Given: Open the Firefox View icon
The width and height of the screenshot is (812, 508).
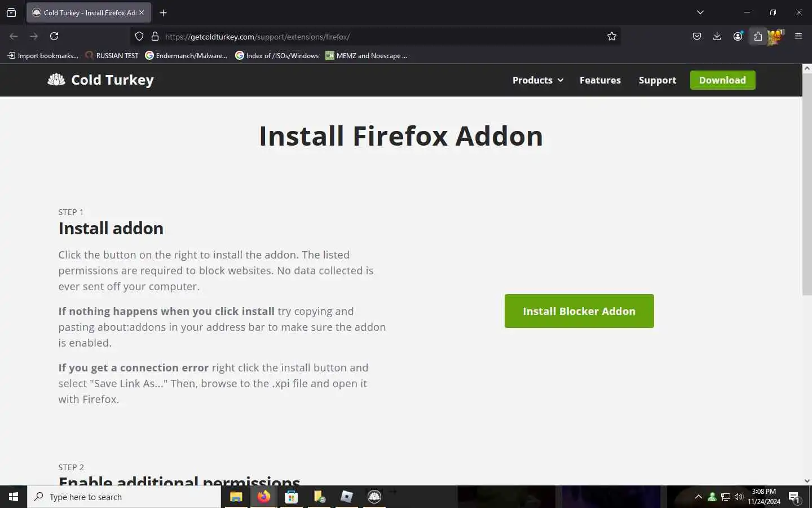Looking at the screenshot, I should pyautogui.click(x=11, y=12).
